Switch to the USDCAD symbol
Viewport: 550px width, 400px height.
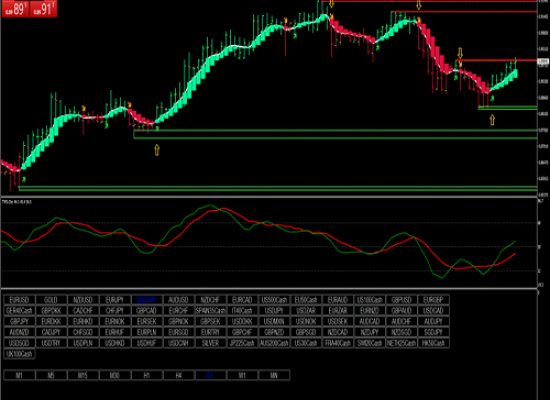pyautogui.click(x=434, y=311)
